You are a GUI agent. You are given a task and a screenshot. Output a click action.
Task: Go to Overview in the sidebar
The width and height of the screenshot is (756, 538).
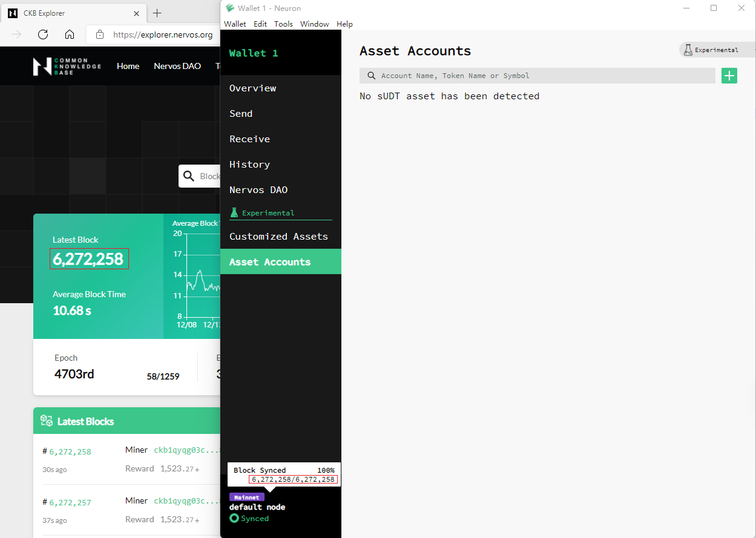point(252,88)
